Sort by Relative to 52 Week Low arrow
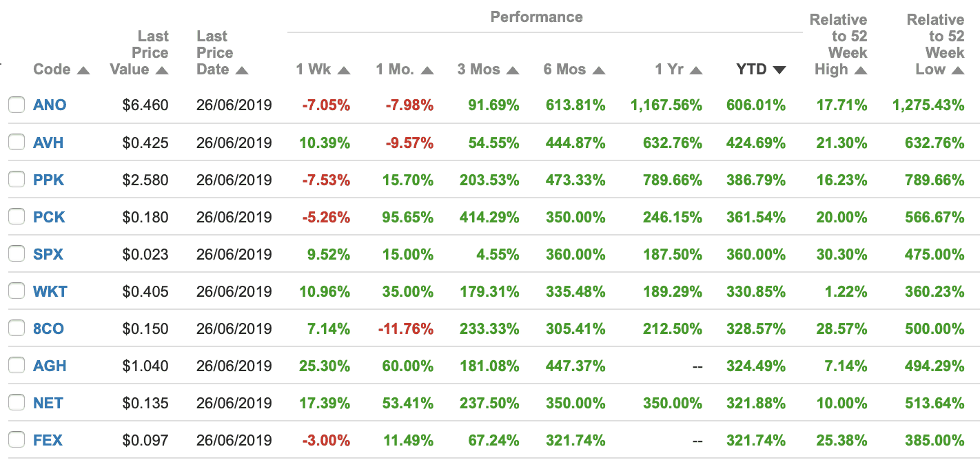This screenshot has width=980, height=460. pyautogui.click(x=957, y=70)
